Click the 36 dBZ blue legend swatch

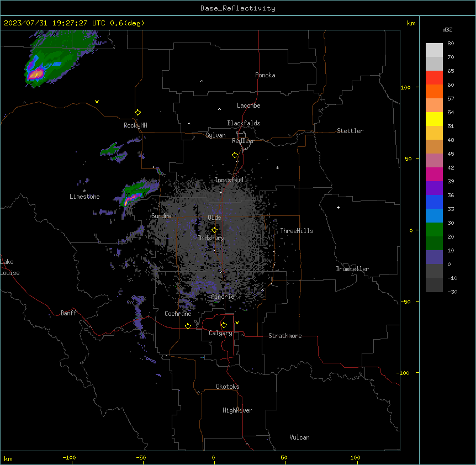point(434,202)
